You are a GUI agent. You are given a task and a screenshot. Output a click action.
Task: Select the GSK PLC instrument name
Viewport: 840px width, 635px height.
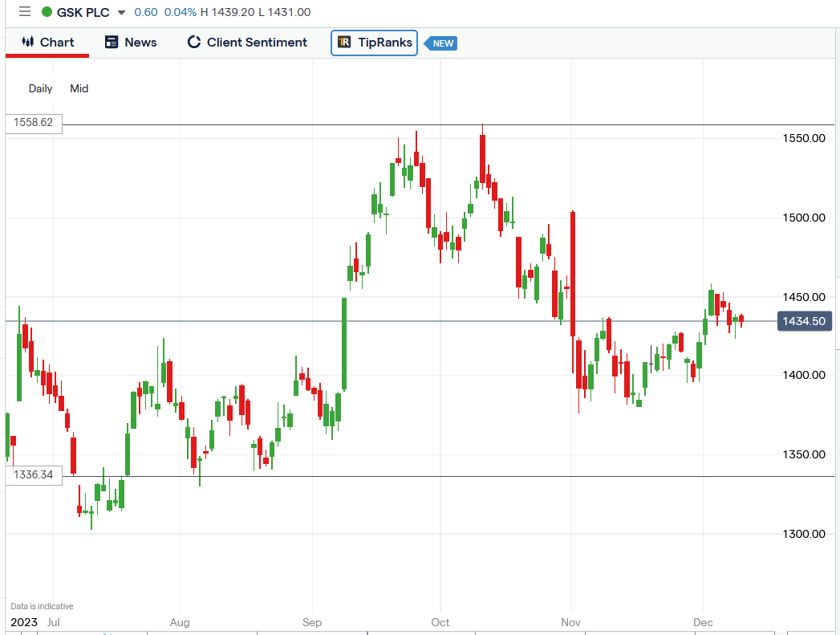(83, 12)
